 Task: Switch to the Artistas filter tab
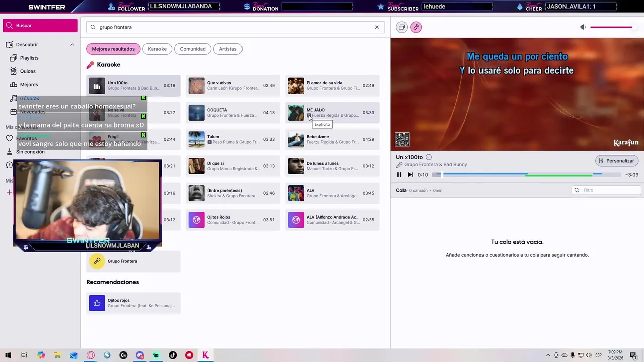(228, 49)
